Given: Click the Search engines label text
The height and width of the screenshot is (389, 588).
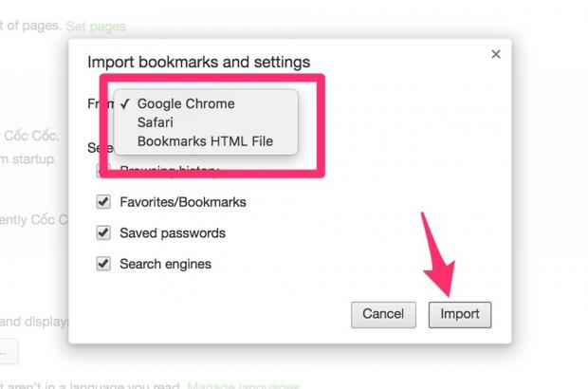Looking at the screenshot, I should 165,263.
